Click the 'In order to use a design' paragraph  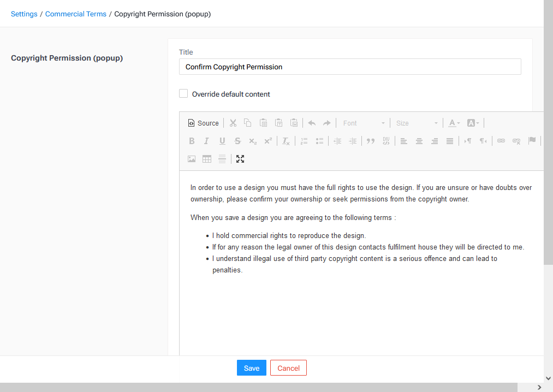click(361, 193)
